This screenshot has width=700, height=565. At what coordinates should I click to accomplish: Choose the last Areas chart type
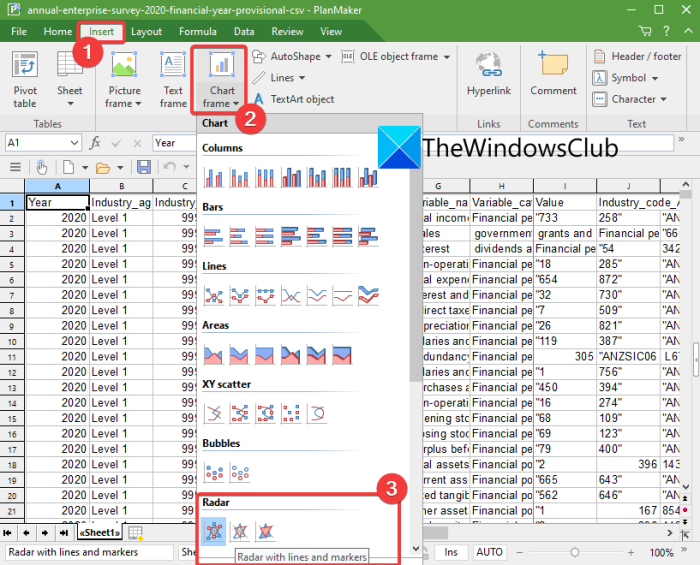pos(342,355)
